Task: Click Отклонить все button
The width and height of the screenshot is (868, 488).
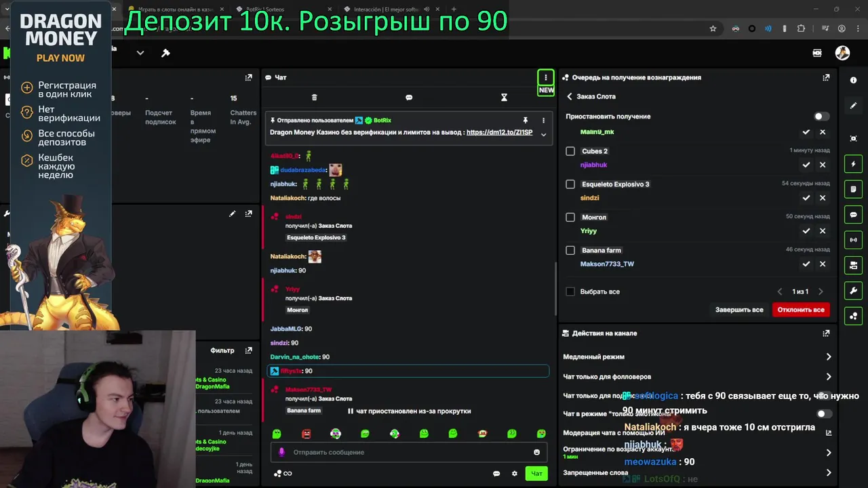Action: (801, 310)
